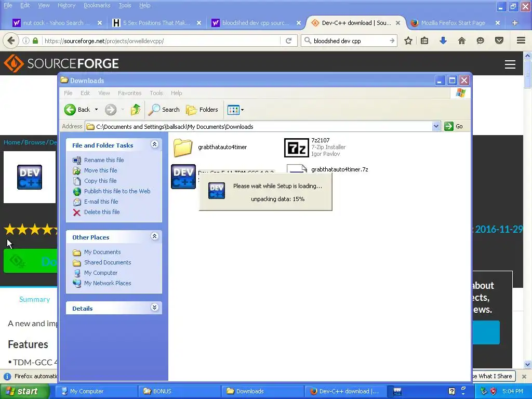532x399 pixels.
Task: Open a new Firefox tab with the plus button
Action: click(515, 23)
